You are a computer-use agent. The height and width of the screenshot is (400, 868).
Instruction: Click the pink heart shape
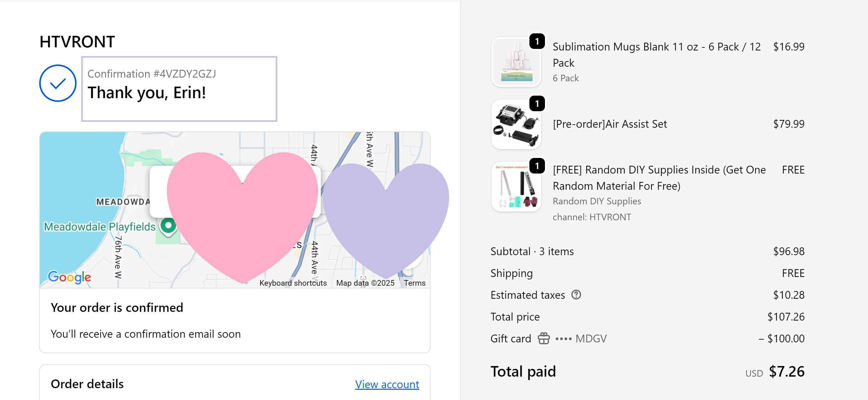pos(242,219)
